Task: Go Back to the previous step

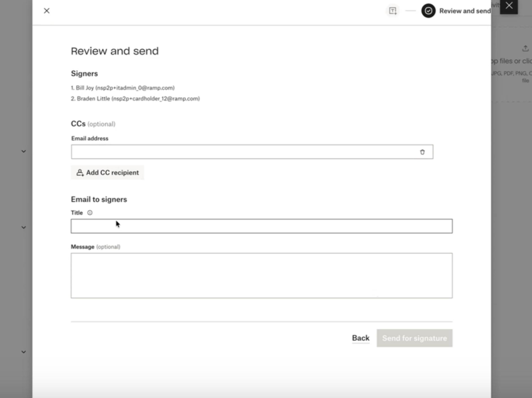Action: coord(361,338)
